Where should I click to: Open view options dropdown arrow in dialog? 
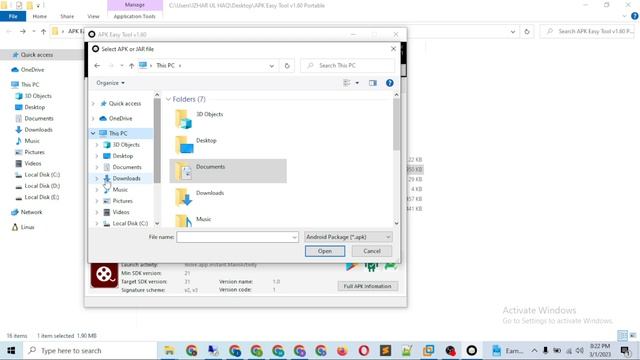(357, 83)
